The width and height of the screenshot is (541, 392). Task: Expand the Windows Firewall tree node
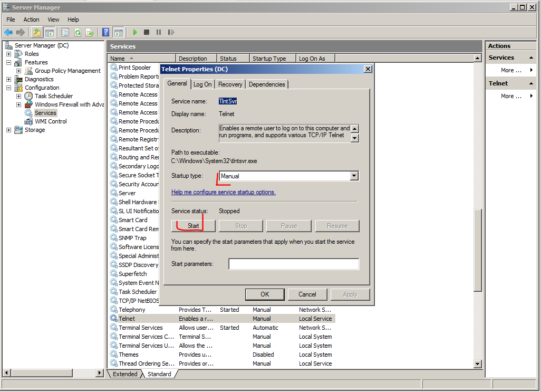click(x=18, y=104)
